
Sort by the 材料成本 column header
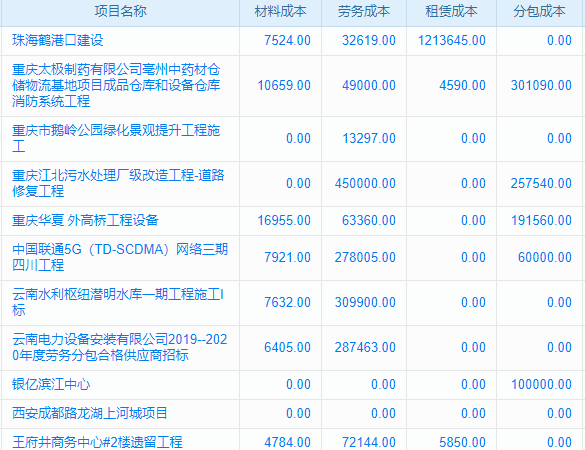pyautogui.click(x=280, y=11)
